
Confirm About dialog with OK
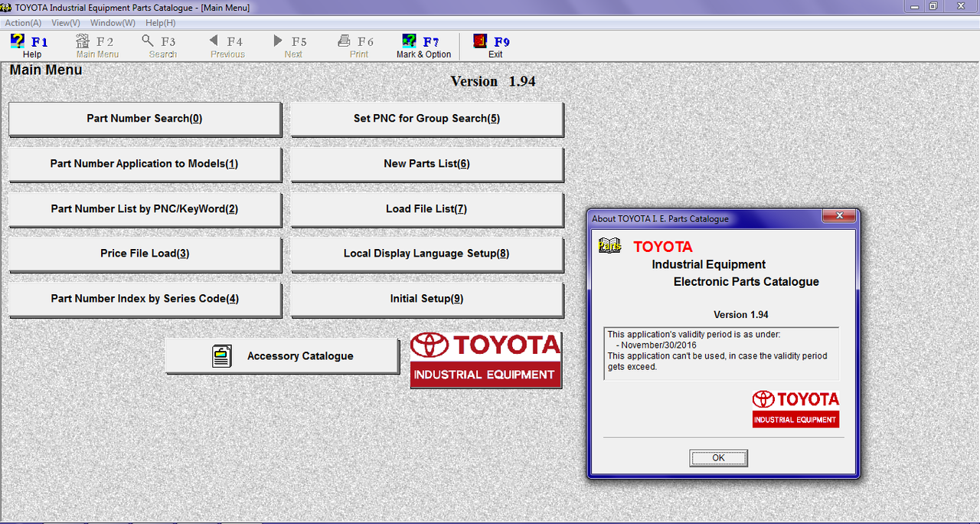[718, 458]
